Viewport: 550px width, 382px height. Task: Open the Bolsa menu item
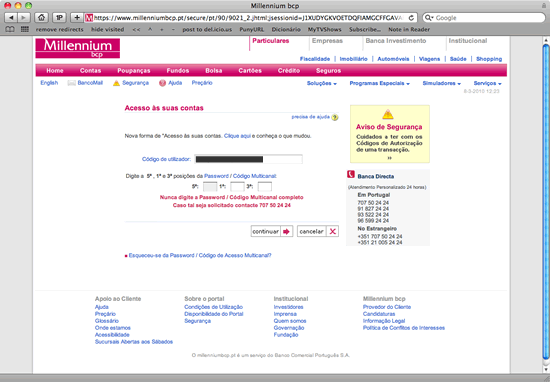coord(214,71)
